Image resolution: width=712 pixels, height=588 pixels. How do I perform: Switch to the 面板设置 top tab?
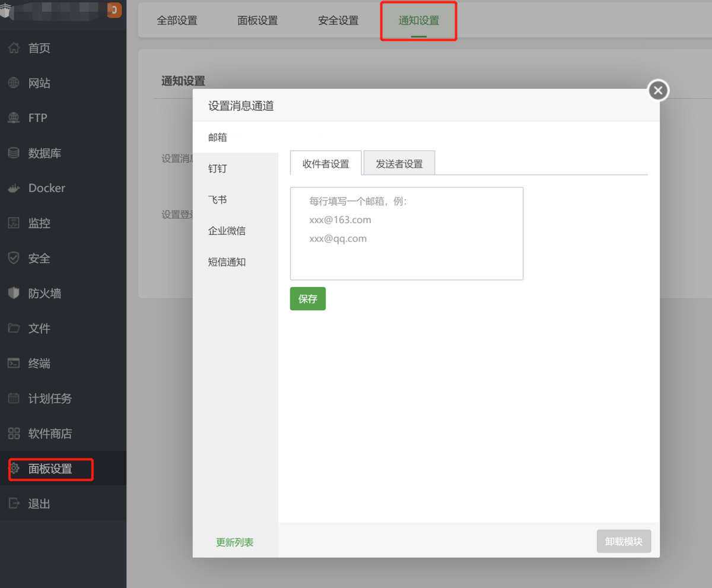pos(258,20)
